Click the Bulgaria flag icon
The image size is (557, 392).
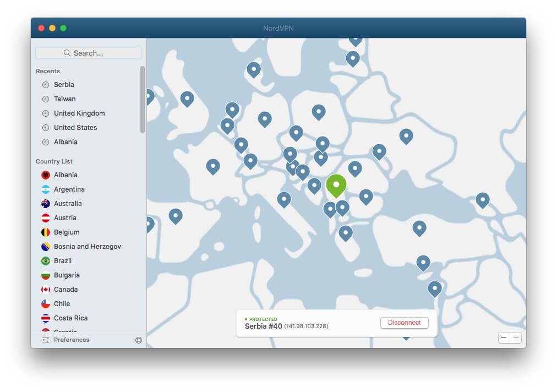click(46, 275)
